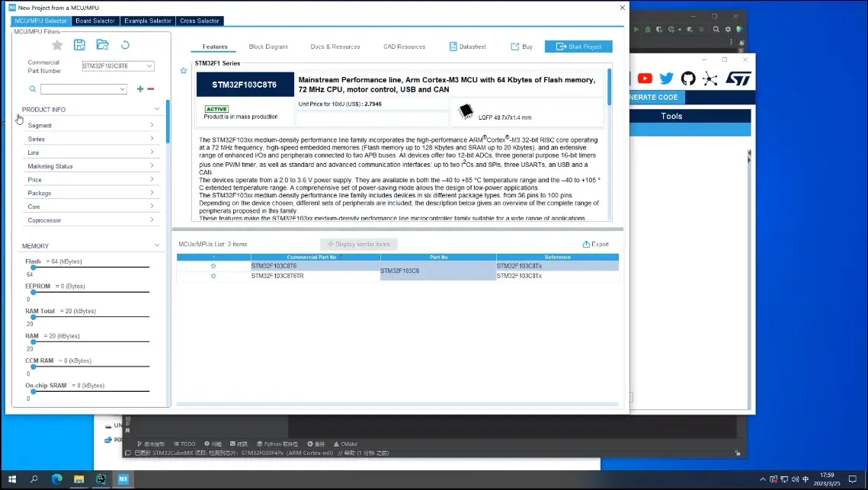This screenshot has width=868, height=490.
Task: Open Microsoft Edge from taskbar
Action: tap(56, 479)
